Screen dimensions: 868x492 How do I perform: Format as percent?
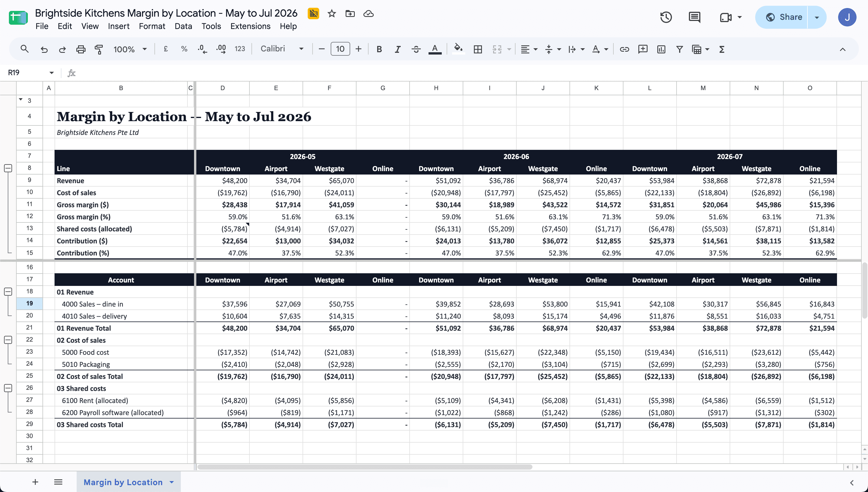pyautogui.click(x=184, y=49)
